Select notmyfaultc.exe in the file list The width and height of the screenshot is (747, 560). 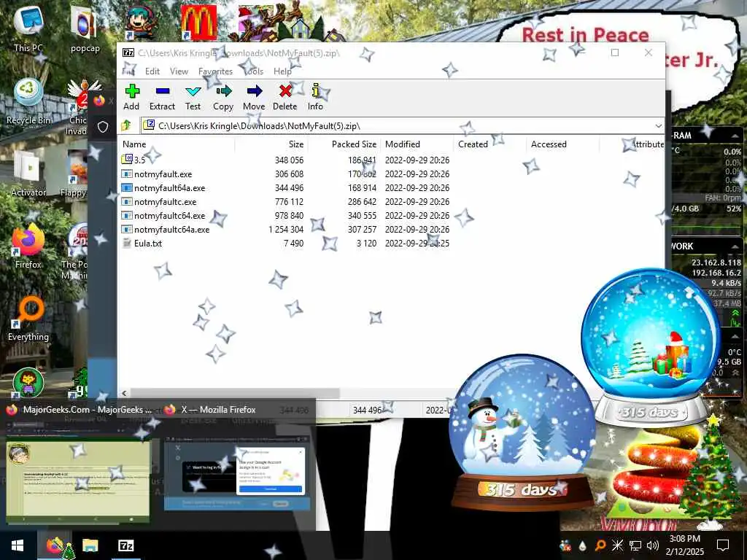click(286, 201)
